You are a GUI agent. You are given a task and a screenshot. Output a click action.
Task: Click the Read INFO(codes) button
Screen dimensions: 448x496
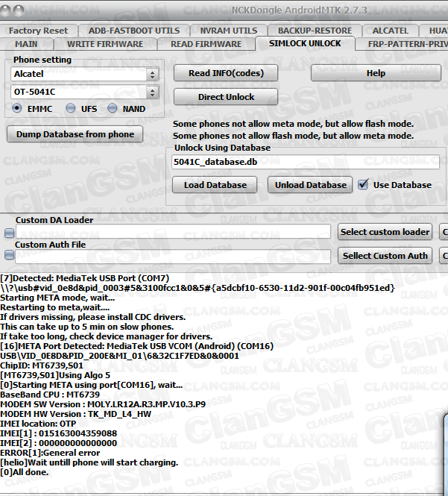click(x=226, y=73)
